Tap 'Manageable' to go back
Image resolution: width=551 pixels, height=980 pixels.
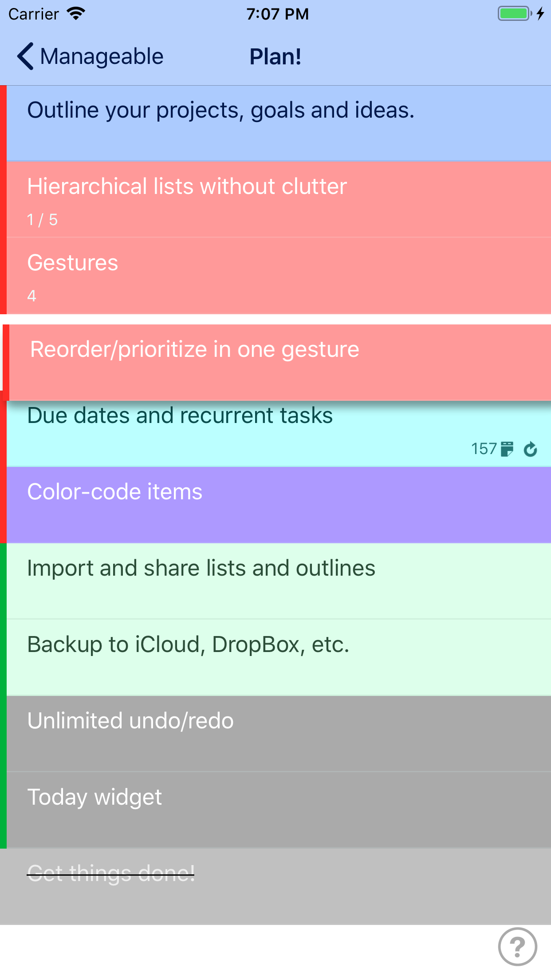pyautogui.click(x=102, y=56)
